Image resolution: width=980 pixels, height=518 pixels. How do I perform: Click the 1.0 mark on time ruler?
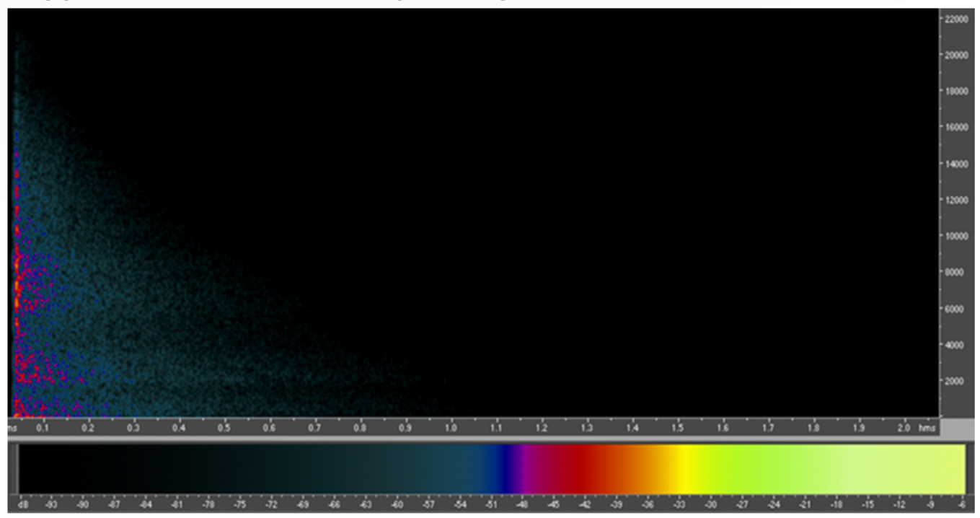tap(451, 428)
